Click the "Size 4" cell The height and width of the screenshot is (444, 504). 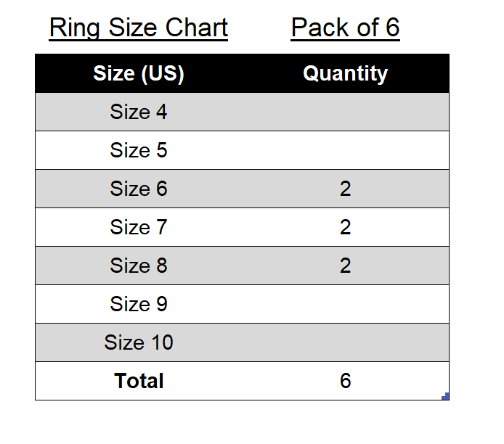tap(139, 112)
